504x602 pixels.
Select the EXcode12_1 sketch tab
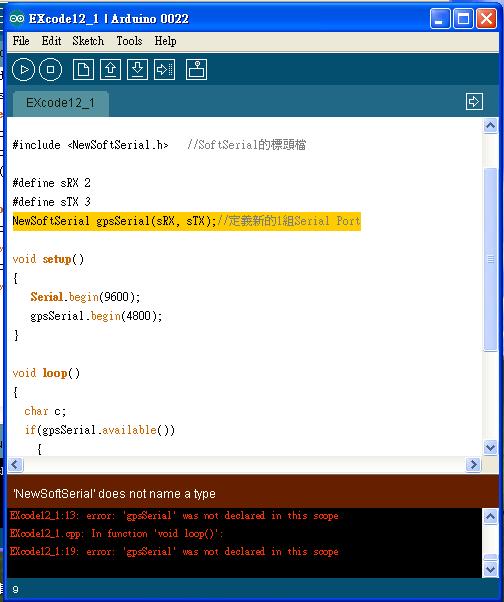(61, 103)
